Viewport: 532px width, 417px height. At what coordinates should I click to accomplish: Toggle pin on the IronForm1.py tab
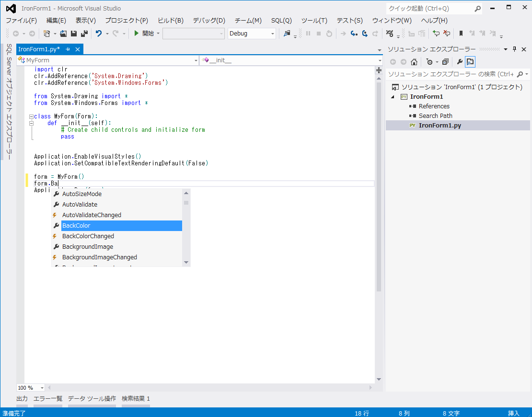[68, 49]
